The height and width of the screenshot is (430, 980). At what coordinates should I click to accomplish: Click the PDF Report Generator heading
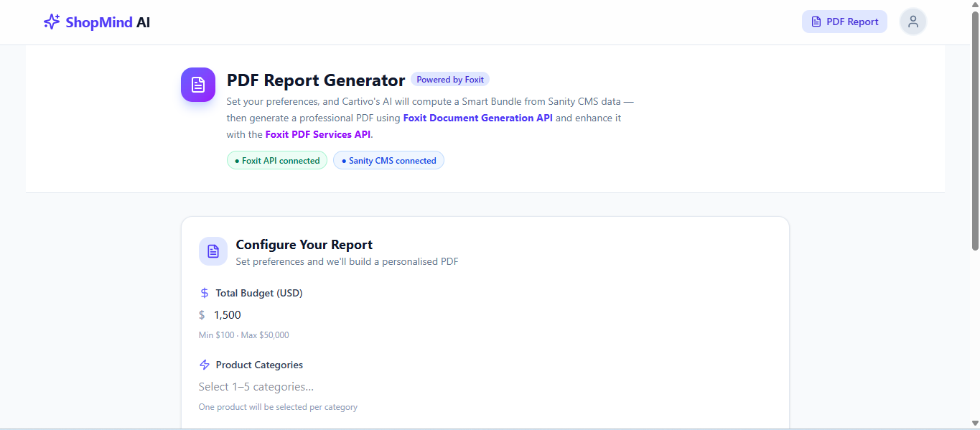(316, 80)
